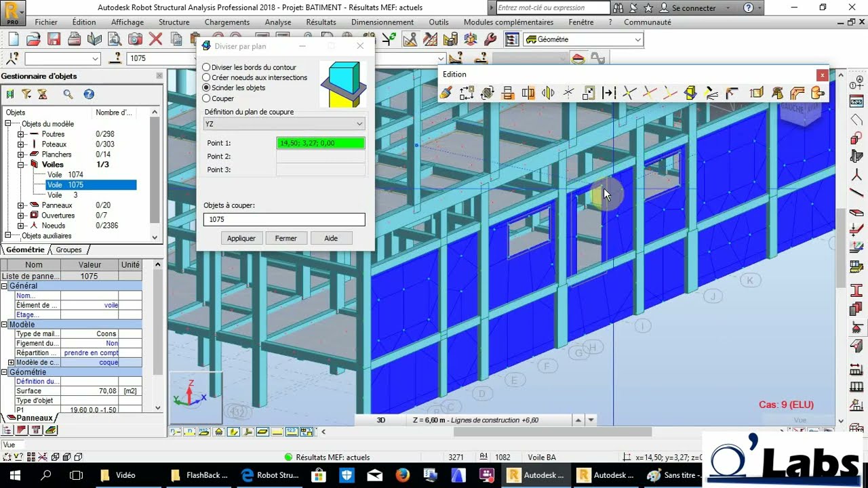The width and height of the screenshot is (868, 488).
Task: Click the Aide button in dialog
Action: click(x=331, y=238)
